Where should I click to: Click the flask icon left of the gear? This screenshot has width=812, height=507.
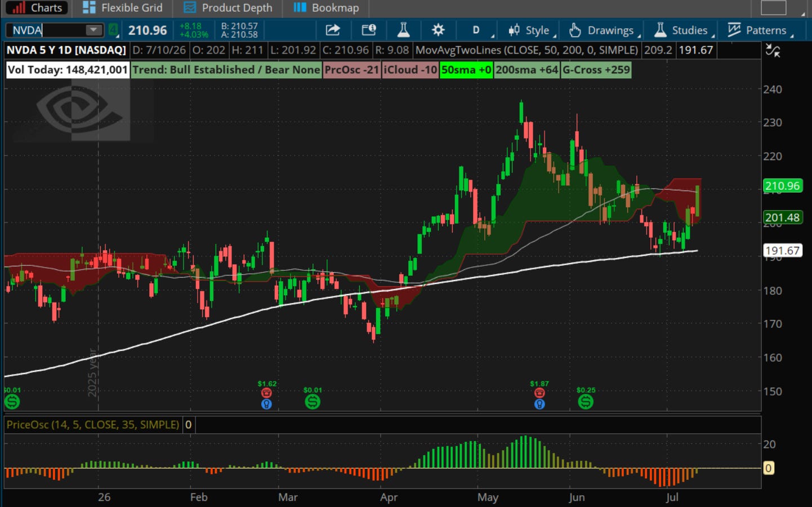(x=403, y=30)
